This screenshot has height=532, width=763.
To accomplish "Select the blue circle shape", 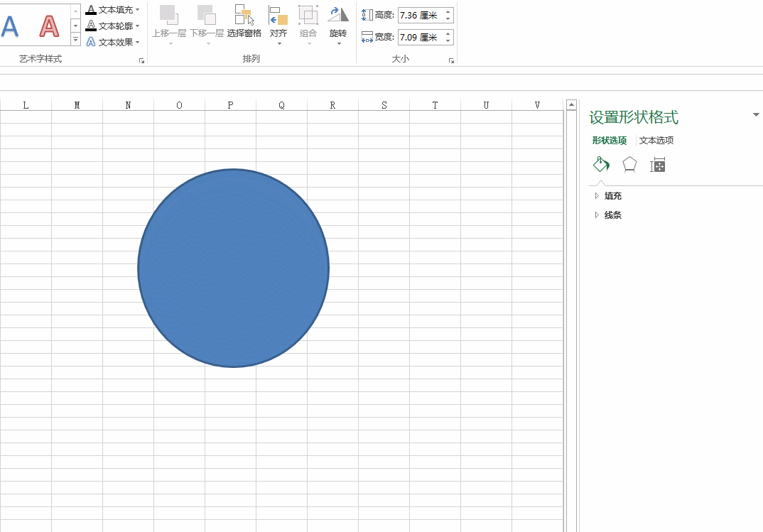I will tap(233, 268).
